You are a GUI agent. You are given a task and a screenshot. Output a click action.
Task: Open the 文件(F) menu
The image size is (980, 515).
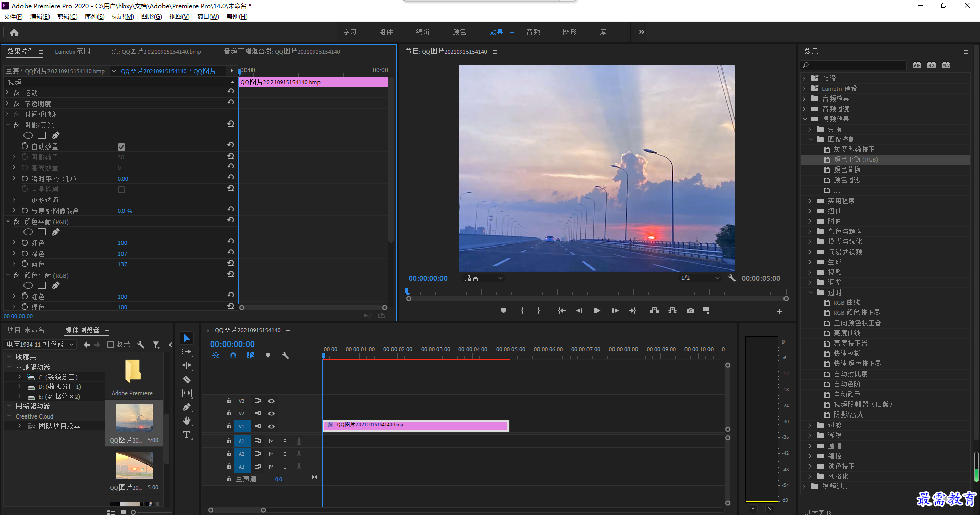[13, 17]
